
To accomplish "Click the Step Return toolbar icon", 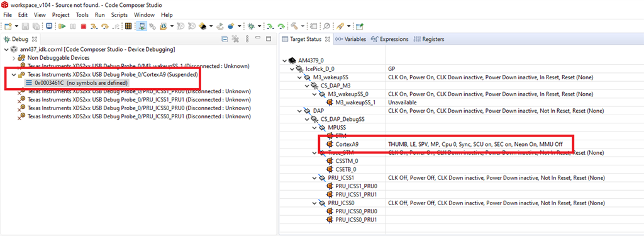I will click(116, 26).
